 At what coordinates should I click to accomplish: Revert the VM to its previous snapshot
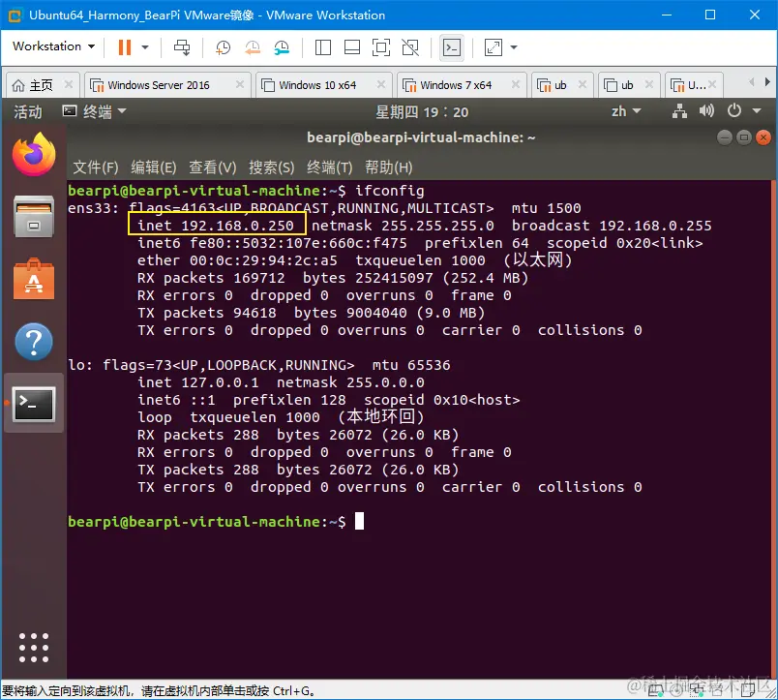pyautogui.click(x=253, y=47)
